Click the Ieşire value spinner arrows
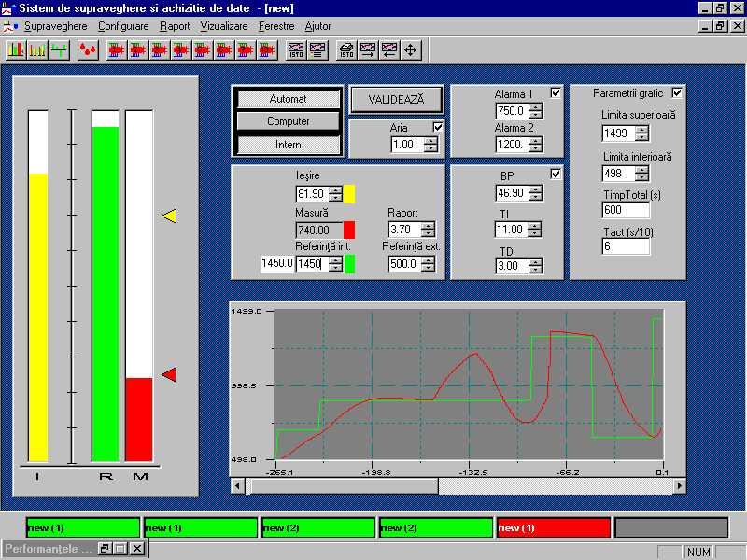 click(x=335, y=194)
